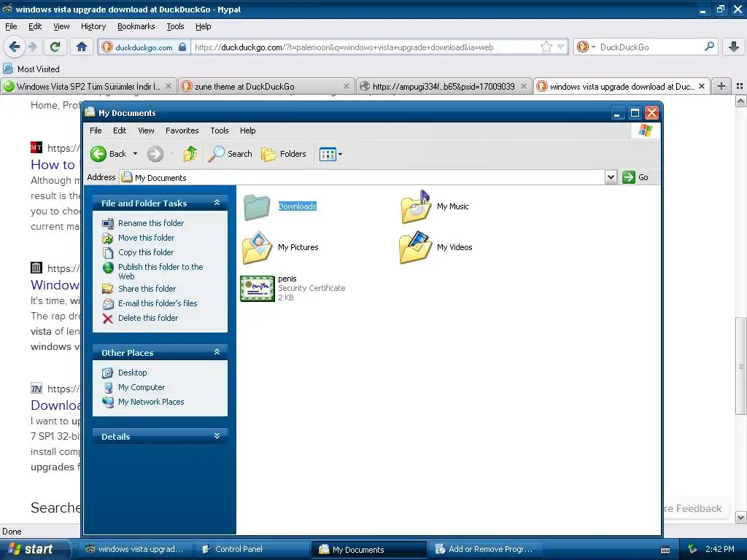Collapse the File and Folder Tasks panel
747x560 pixels.
[x=217, y=203]
